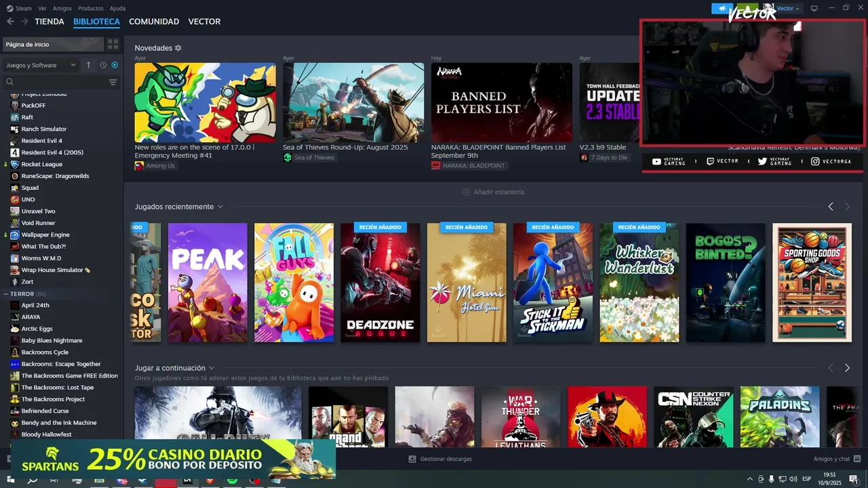Open the green friends notification button
The image size is (868, 488).
[748, 8]
